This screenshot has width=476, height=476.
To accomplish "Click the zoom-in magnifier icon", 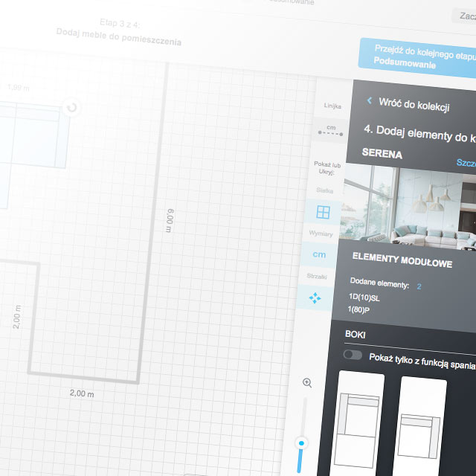I will point(307,382).
